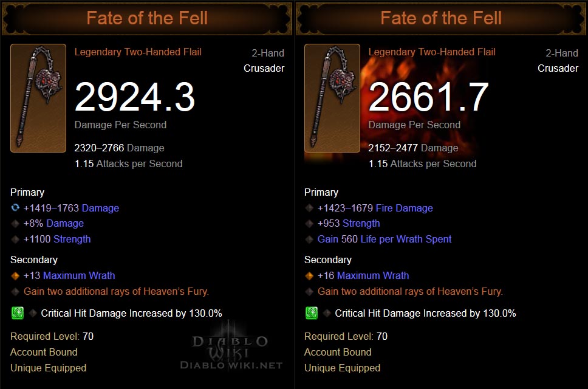Image resolution: width=588 pixels, height=389 pixels.
Task: Click the "Fire Damage" stat text
Action: (404, 208)
